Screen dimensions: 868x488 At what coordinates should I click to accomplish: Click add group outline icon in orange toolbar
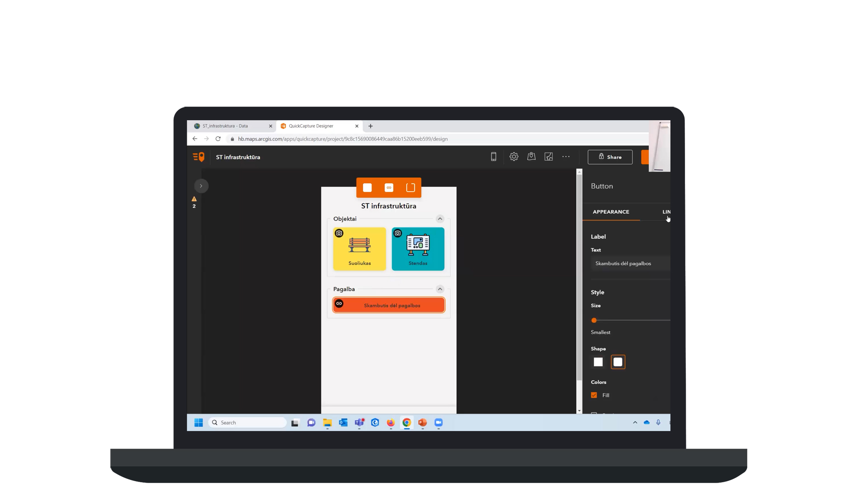tap(410, 188)
